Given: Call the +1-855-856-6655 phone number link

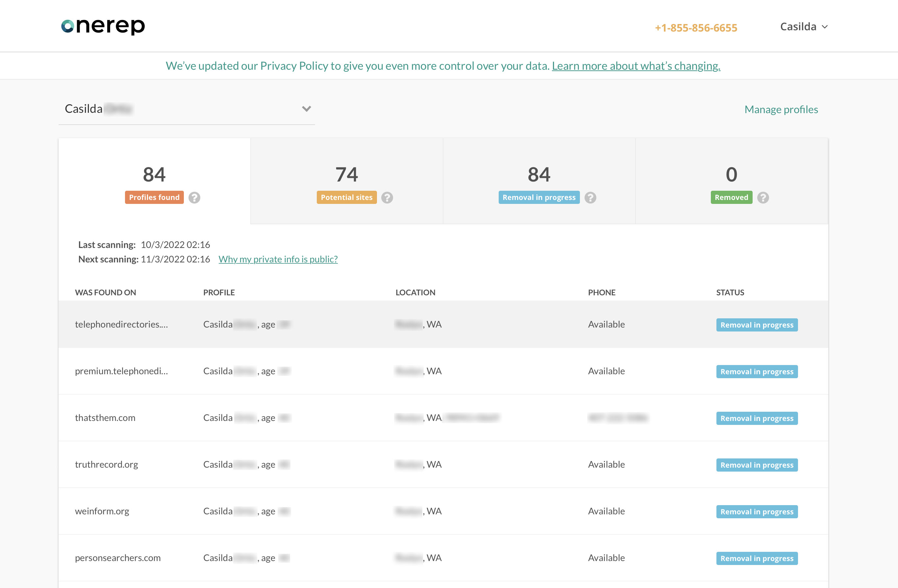Looking at the screenshot, I should click(x=696, y=28).
